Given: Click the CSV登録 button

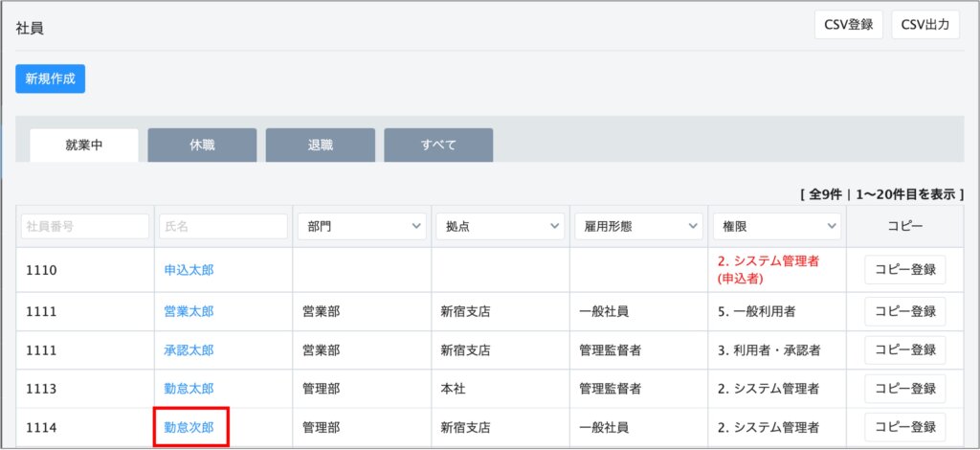Looking at the screenshot, I should (x=848, y=25).
